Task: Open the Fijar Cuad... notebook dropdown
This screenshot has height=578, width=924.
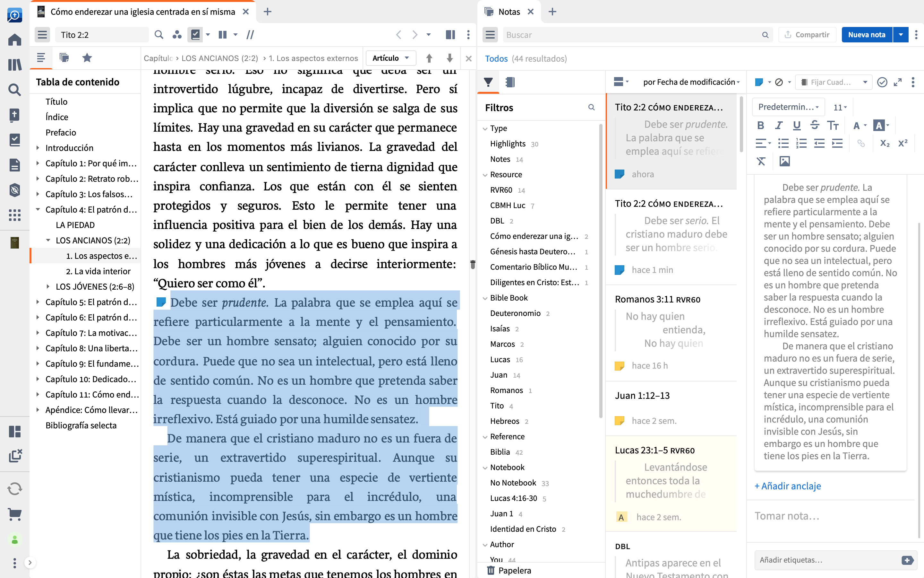Action: [x=834, y=82]
